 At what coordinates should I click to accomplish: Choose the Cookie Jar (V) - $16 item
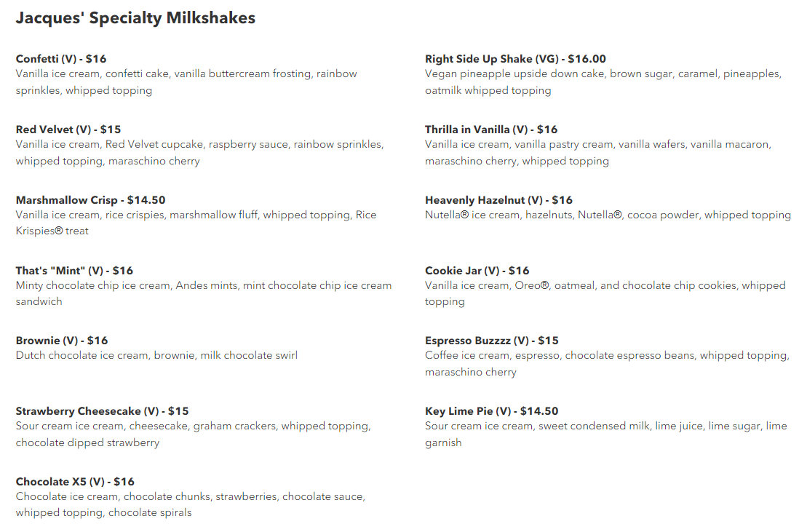477,271
